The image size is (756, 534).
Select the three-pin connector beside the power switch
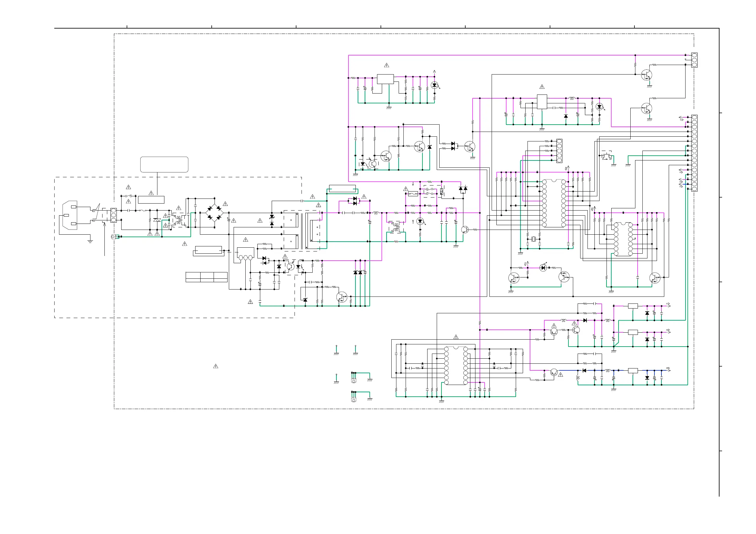pyautogui.click(x=114, y=215)
